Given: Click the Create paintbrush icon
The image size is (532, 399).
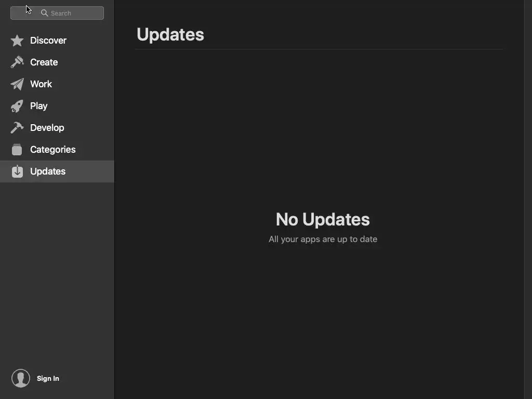Looking at the screenshot, I should [x=17, y=62].
